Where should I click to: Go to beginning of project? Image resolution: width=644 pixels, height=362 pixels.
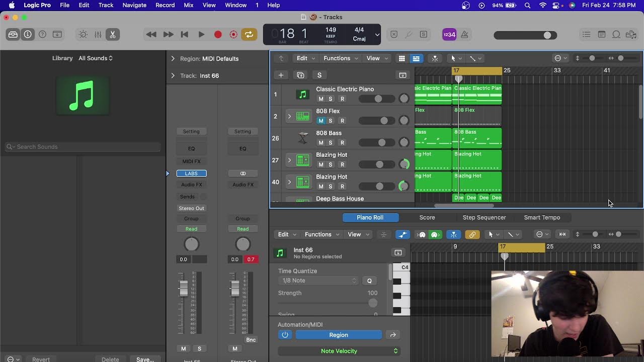(x=185, y=35)
